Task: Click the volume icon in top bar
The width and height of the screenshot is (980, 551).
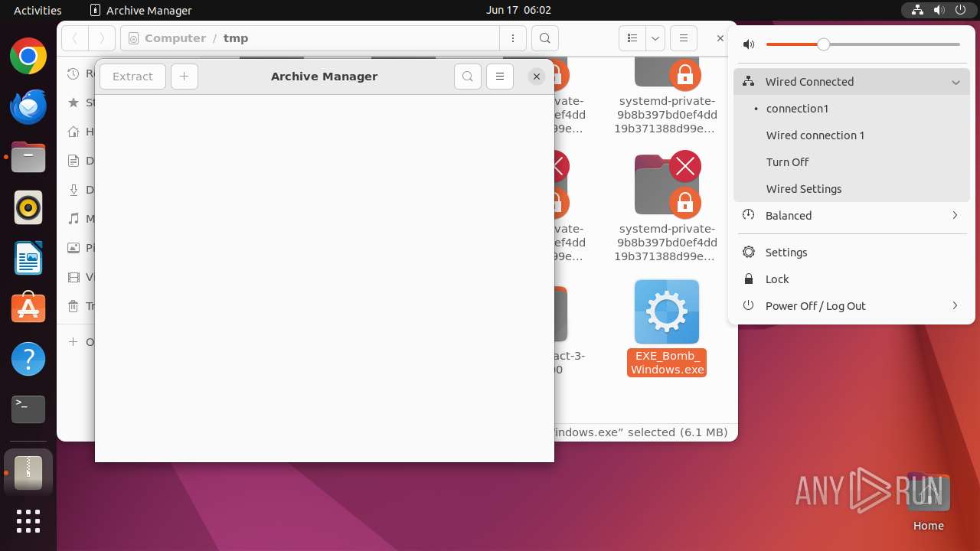Action: click(939, 10)
